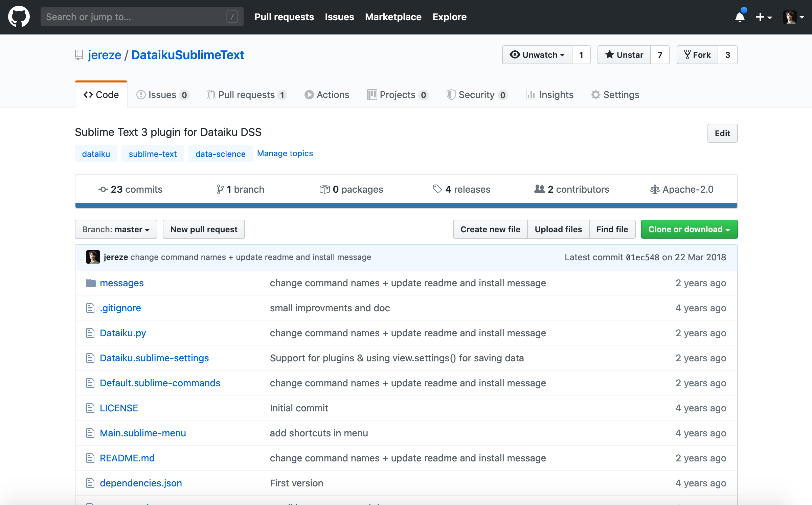Select the Pull requests tab
Image resolution: width=812 pixels, height=505 pixels.
pyautogui.click(x=246, y=94)
